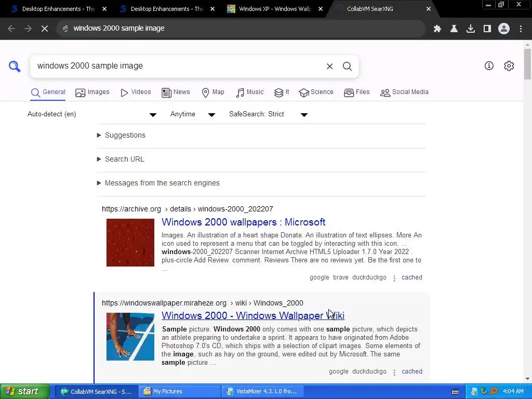Open more options for Wallpaper Wiki result
The width and height of the screenshot is (532, 399).
[x=394, y=372]
